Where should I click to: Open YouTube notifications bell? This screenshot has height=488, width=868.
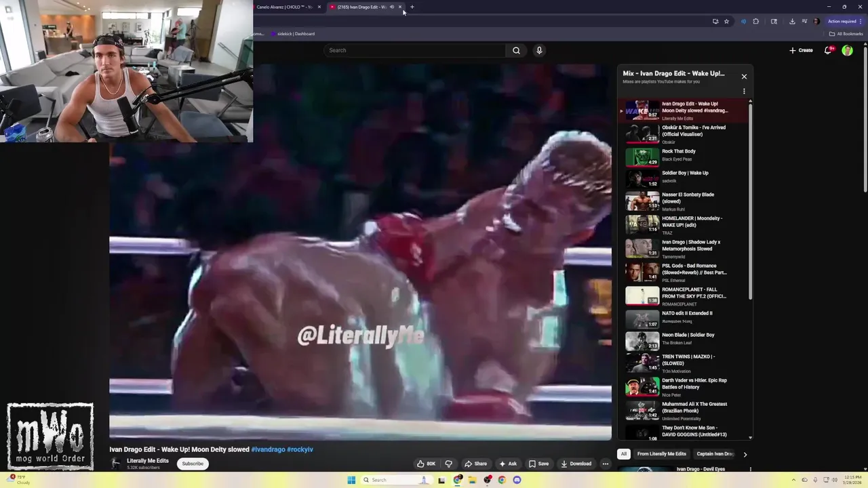click(828, 50)
